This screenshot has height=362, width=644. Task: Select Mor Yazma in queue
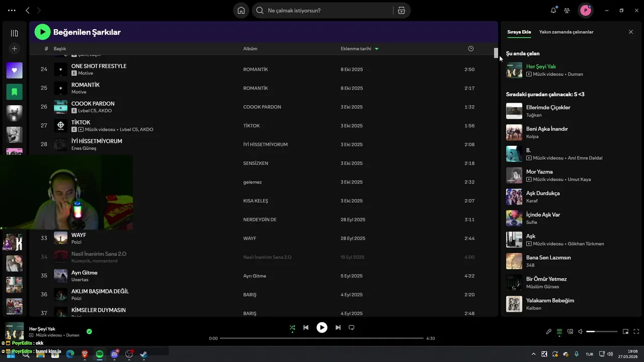tap(539, 171)
